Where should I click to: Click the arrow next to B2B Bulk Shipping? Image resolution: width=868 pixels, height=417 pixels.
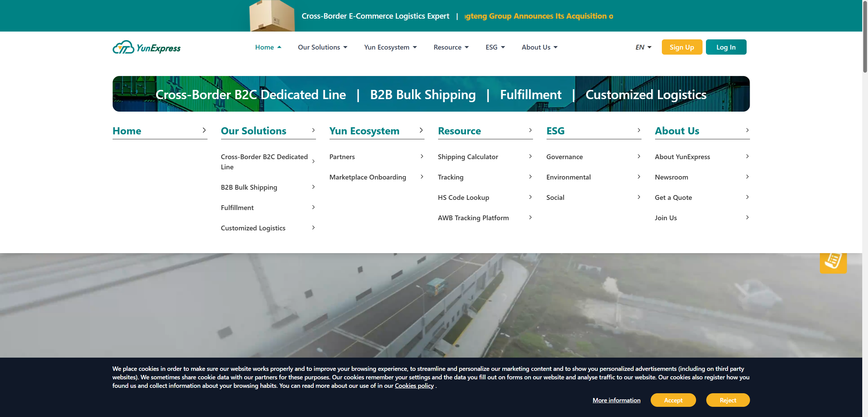313,187
